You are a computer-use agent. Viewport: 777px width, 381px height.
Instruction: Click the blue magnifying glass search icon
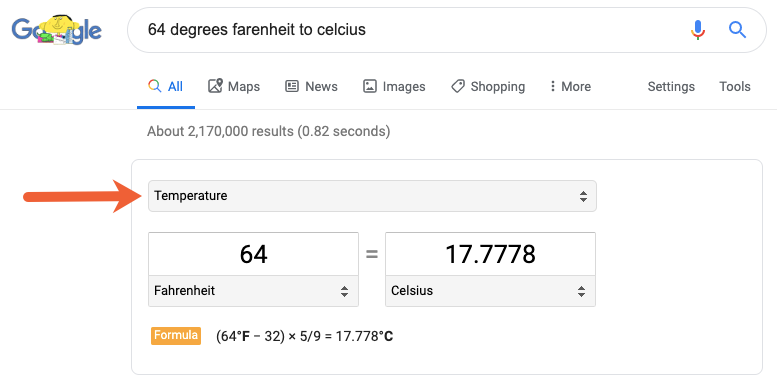click(737, 30)
